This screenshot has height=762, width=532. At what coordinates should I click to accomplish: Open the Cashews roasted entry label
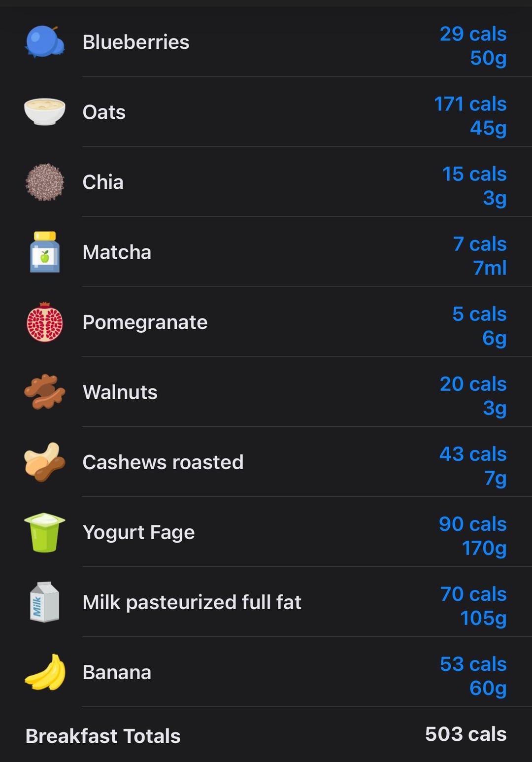(x=163, y=462)
